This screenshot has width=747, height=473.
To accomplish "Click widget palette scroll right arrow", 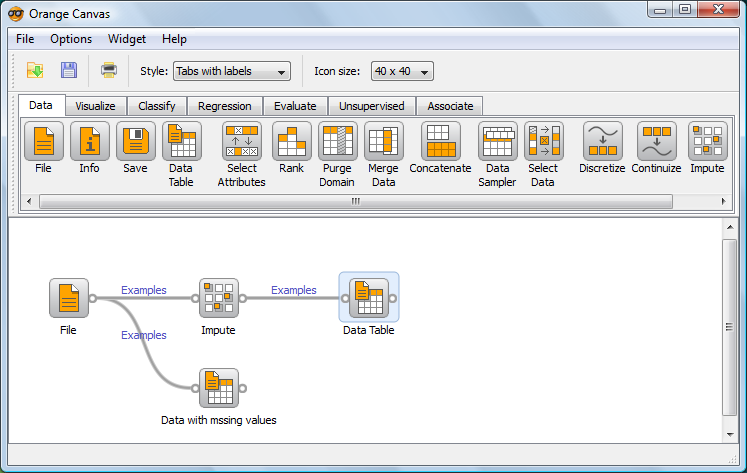I will click(x=723, y=201).
